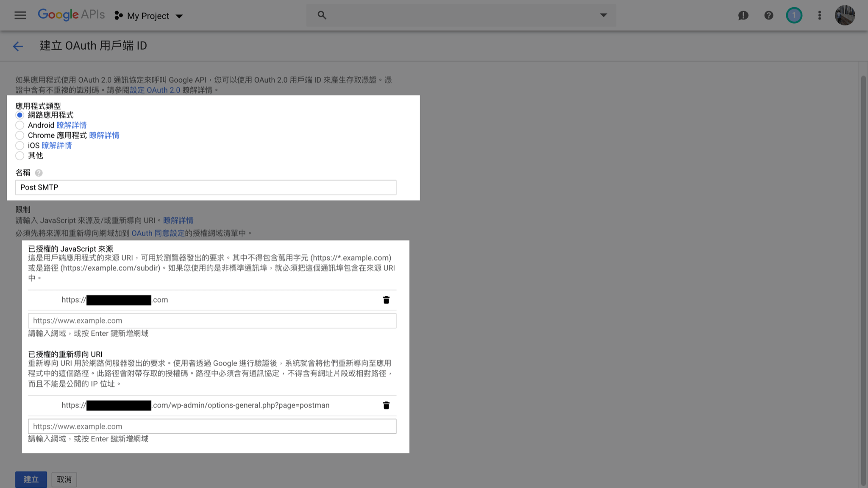
Task: Select the iOS application type
Action: pyautogui.click(x=19, y=146)
